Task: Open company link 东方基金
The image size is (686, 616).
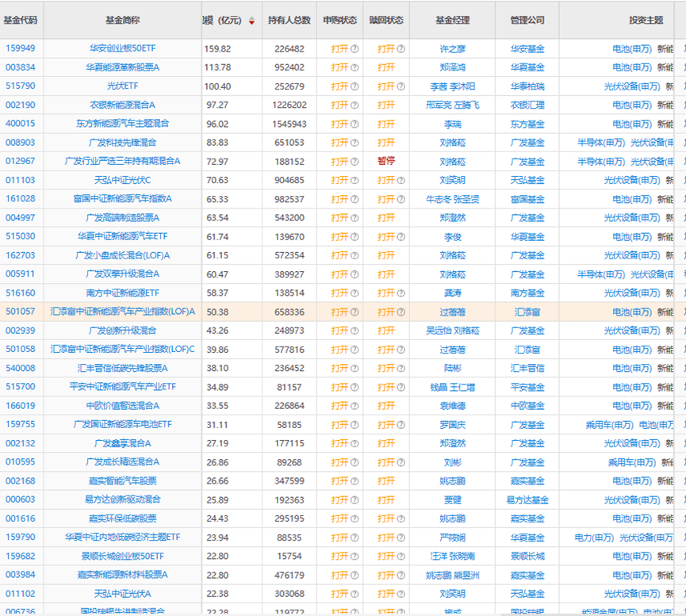Action: pos(527,124)
